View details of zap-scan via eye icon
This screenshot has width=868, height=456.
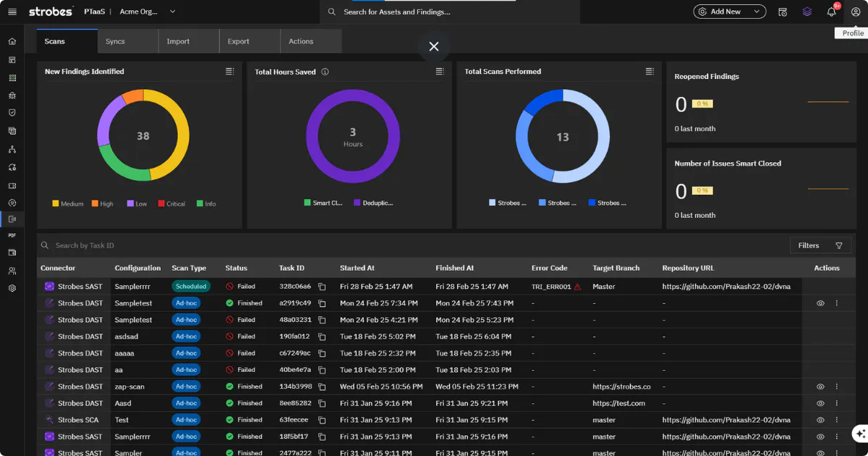pyautogui.click(x=820, y=387)
